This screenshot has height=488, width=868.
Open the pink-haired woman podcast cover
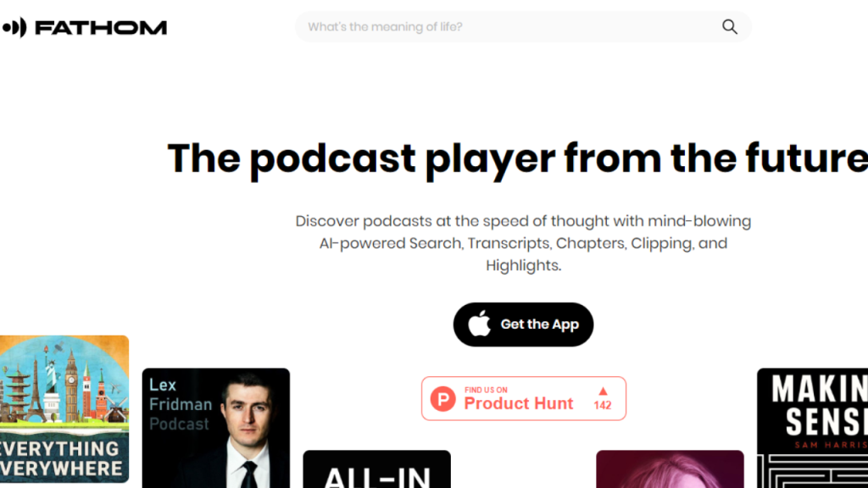(x=670, y=469)
